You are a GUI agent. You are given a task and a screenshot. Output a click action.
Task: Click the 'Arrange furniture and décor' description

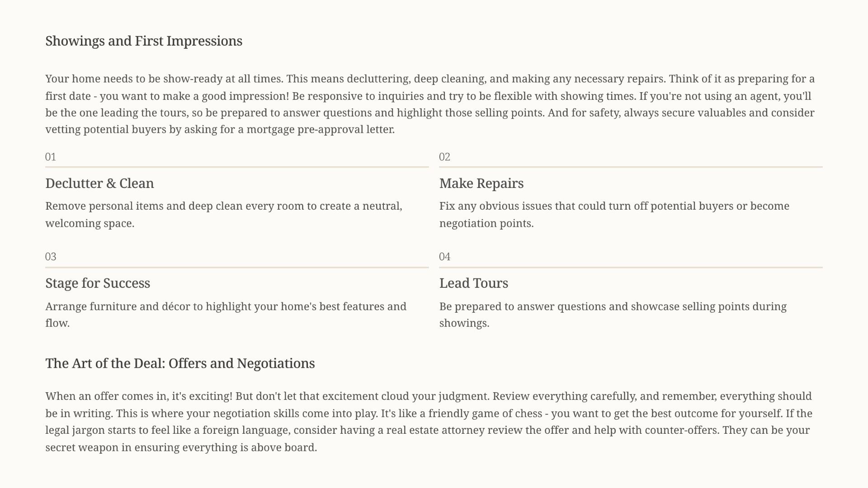226,314
